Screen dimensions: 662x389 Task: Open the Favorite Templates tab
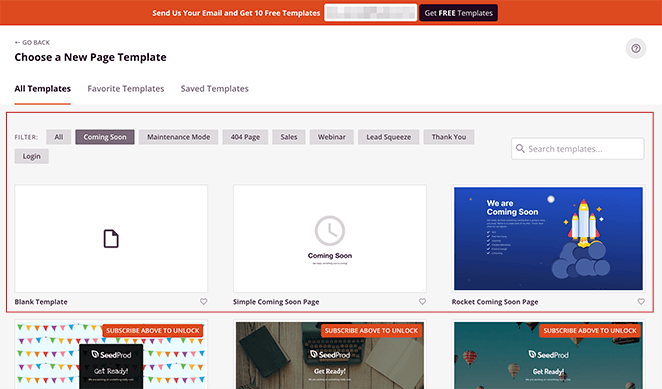126,89
